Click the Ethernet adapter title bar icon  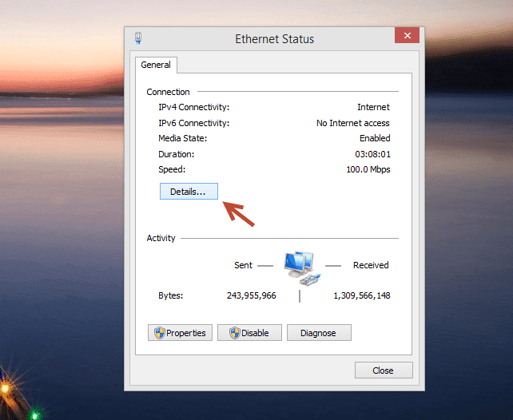pos(138,38)
